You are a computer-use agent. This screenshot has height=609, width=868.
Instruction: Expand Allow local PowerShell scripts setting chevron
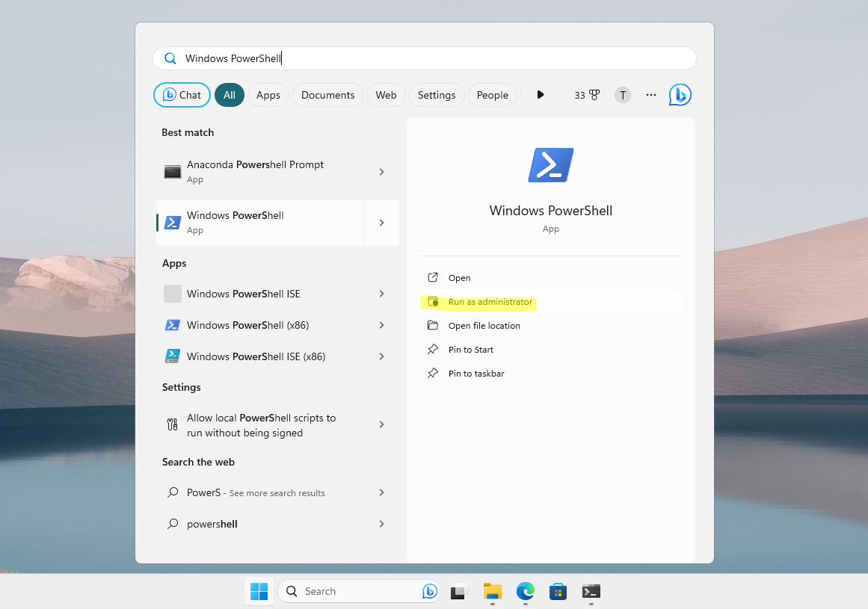[x=381, y=424]
